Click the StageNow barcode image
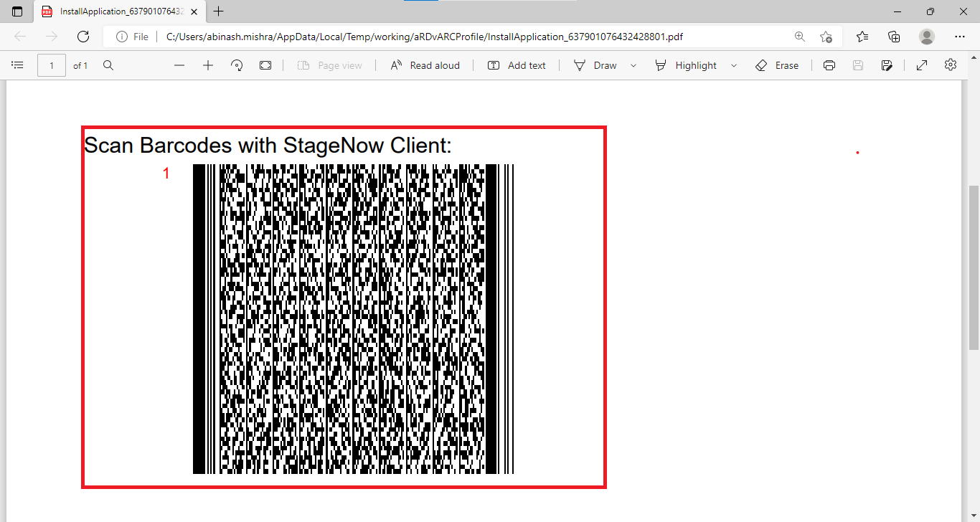The width and height of the screenshot is (980, 522). pyautogui.click(x=353, y=319)
